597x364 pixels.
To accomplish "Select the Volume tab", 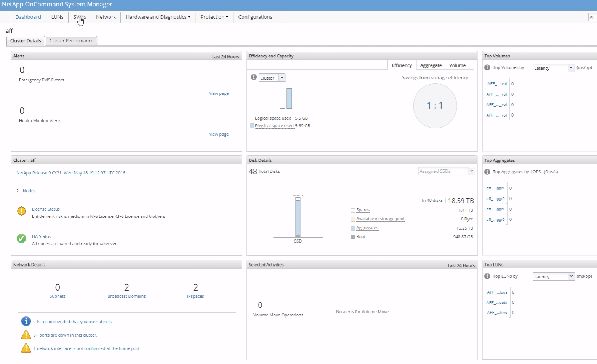I will pyautogui.click(x=457, y=65).
